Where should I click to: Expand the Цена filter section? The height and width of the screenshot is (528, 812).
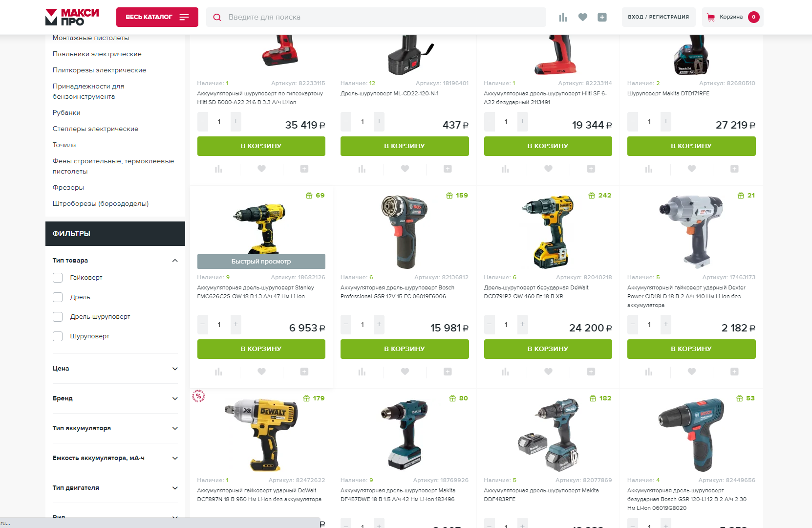[x=175, y=369]
